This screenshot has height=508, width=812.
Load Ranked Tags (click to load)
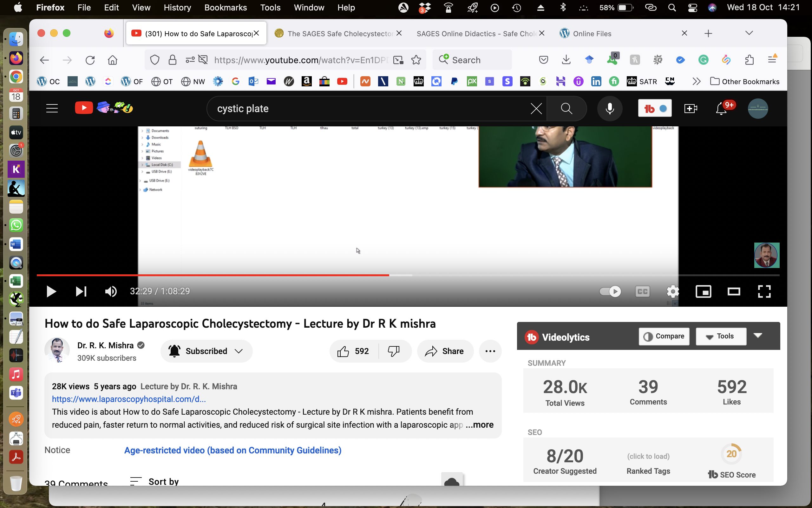pos(648,456)
